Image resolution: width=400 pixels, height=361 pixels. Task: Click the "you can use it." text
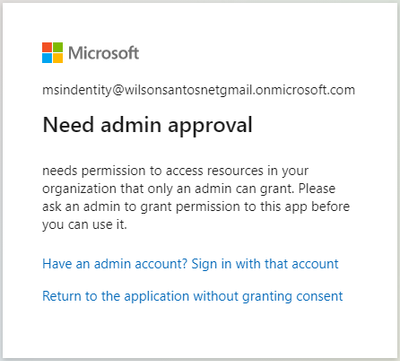pyautogui.click(x=85, y=225)
